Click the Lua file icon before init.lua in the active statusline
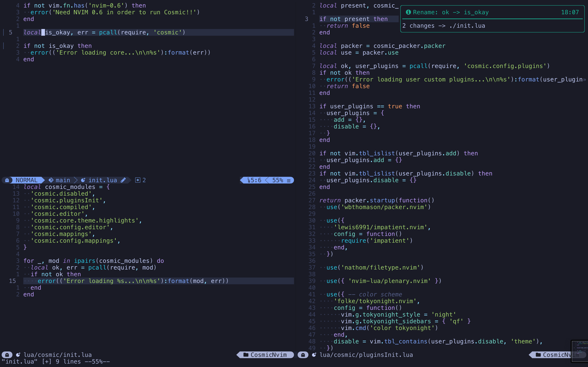Viewport: 588px width, 367px height. (83, 180)
